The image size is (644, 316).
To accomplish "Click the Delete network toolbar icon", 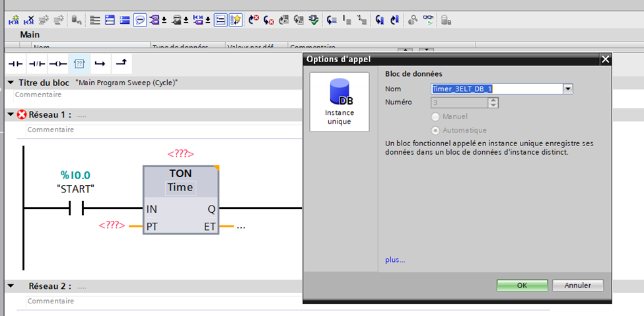I will (x=29, y=20).
